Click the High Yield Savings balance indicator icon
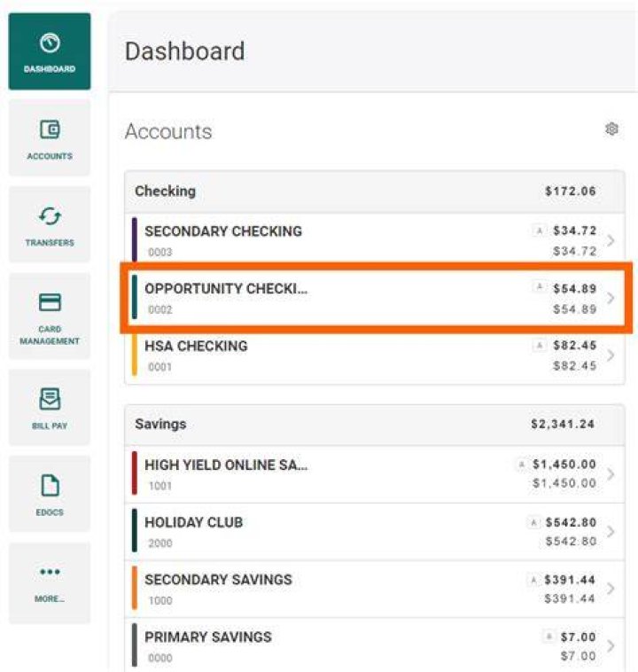638x672 pixels. coord(521,465)
